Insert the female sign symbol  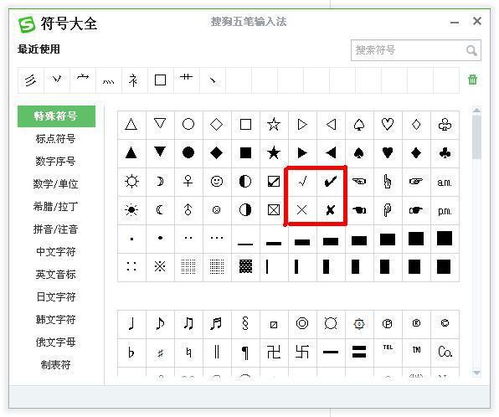[188, 182]
